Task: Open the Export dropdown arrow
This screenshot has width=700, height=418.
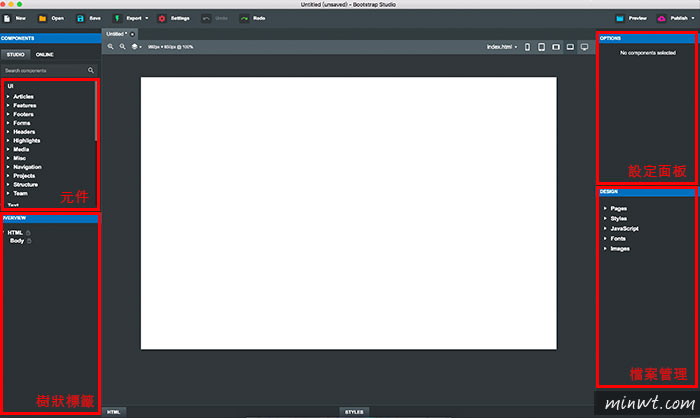Action: pyautogui.click(x=146, y=19)
